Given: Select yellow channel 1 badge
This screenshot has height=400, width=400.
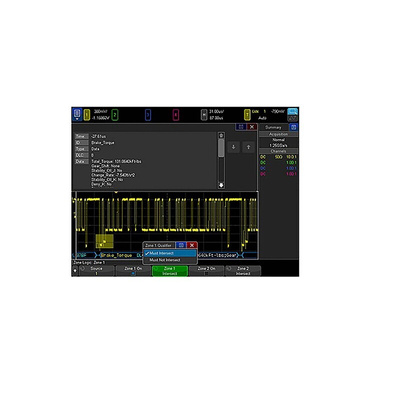Looking at the screenshot, I should click(87, 115).
